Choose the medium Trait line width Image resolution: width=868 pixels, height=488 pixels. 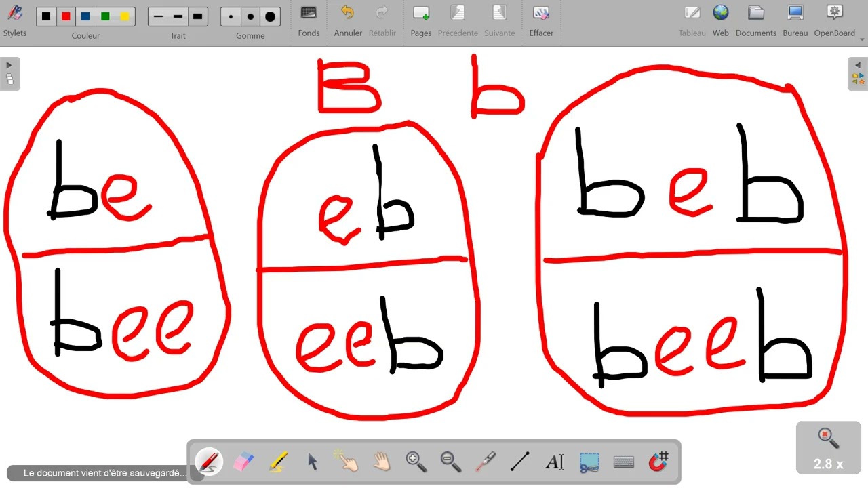[x=178, y=16]
